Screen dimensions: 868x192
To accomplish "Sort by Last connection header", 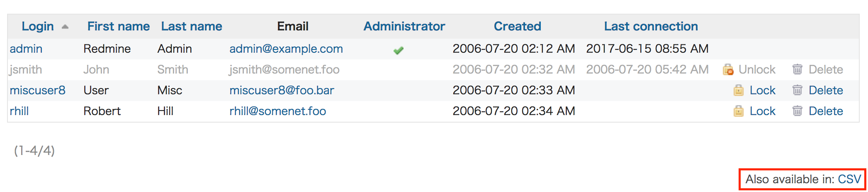I will 651,26.
